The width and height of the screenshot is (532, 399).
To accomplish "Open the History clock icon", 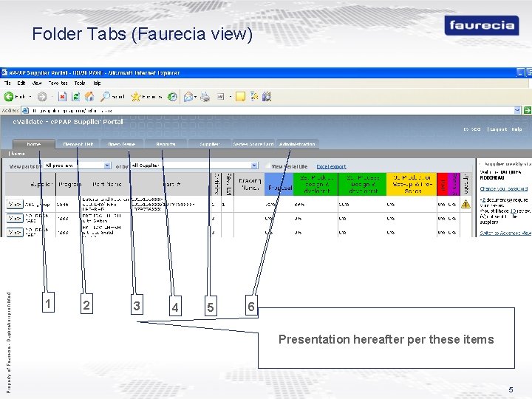I will [x=173, y=97].
